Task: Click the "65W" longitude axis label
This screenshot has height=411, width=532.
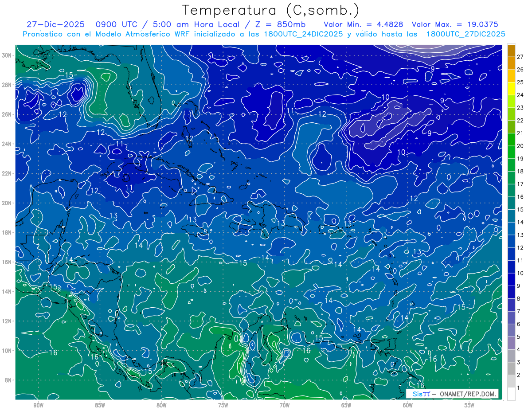Action: point(346,406)
